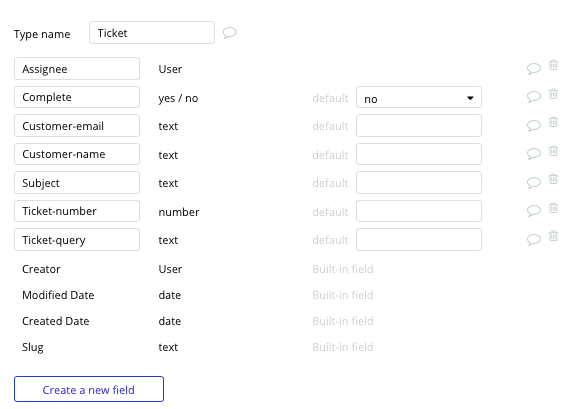Click comment icon on Customer-name row
The height and width of the screenshot is (409, 581).
coord(534,154)
